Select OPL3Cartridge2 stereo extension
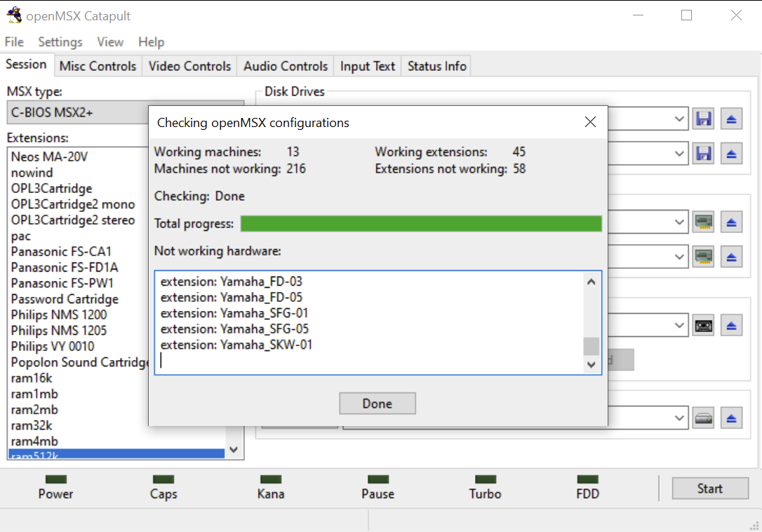Screen dimensions: 762x532 pyautogui.click(x=73, y=220)
